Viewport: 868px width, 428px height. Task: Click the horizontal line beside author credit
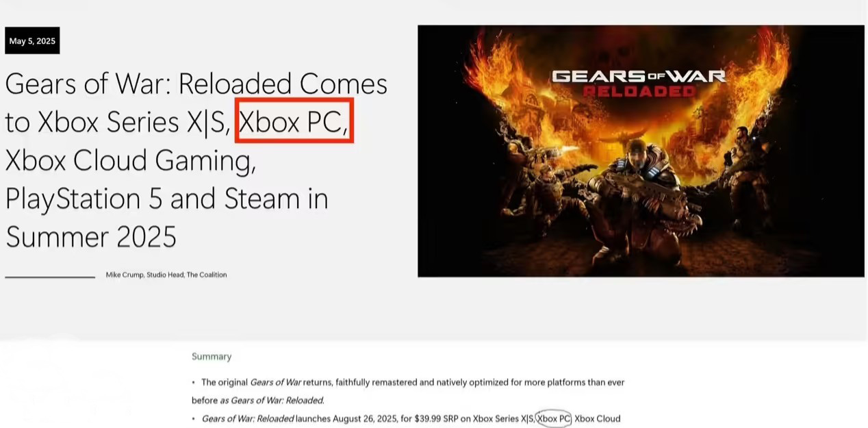pyautogui.click(x=50, y=277)
